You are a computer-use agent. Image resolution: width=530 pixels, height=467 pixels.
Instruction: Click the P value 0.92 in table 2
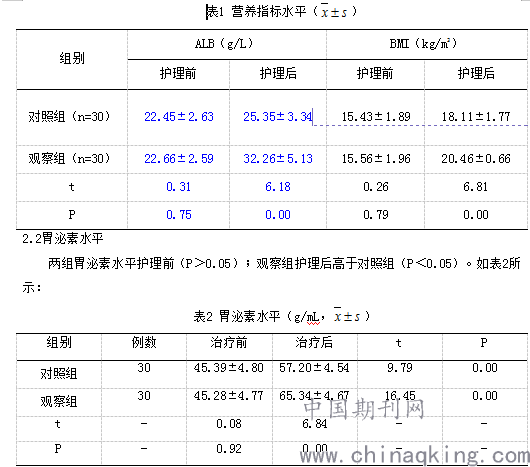229,449
